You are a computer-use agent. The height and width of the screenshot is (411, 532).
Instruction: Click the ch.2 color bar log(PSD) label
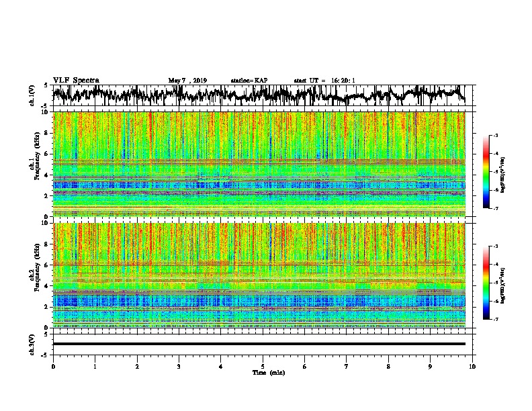503,285
